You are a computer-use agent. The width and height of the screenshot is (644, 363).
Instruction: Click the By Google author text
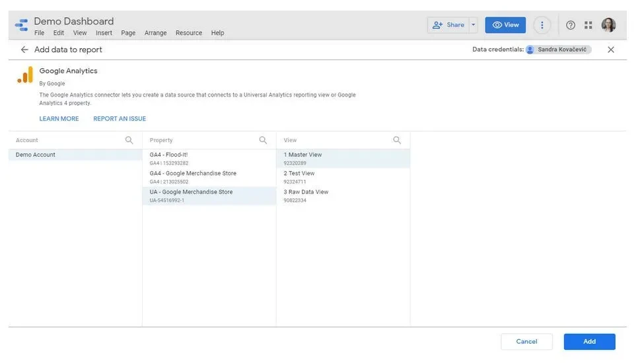52,83
